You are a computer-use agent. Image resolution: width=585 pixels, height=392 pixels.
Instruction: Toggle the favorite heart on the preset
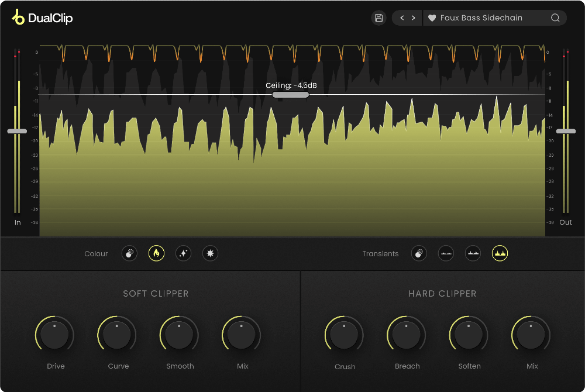(432, 18)
